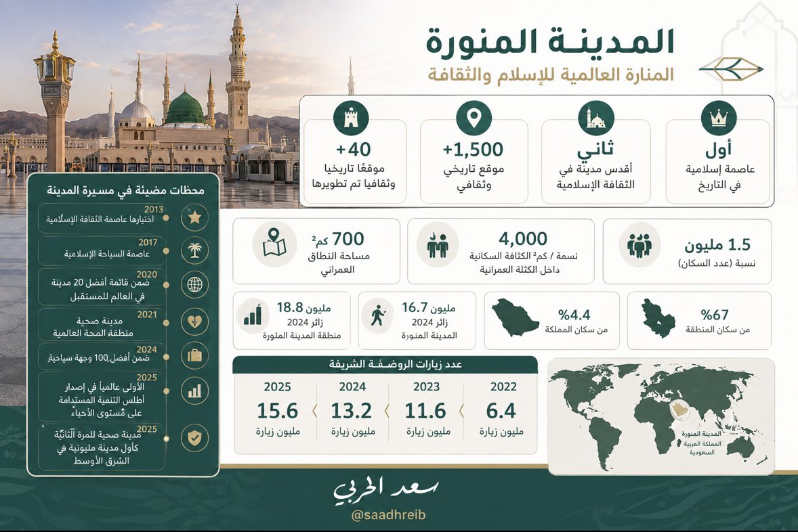Click the green dome of the mosque photo
798x532 pixels.
[185, 108]
